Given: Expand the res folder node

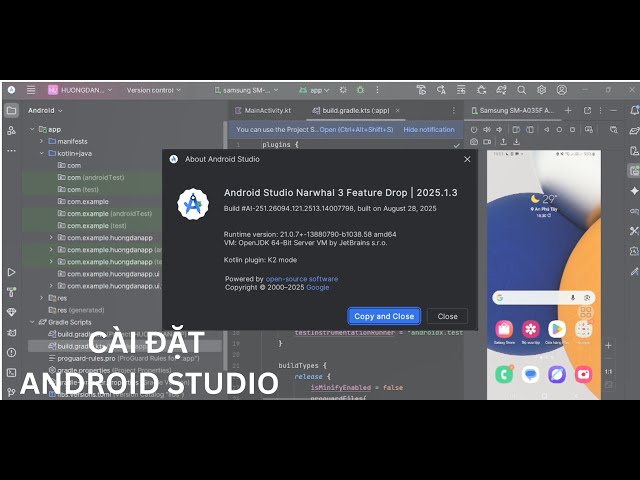Looking at the screenshot, I should tap(41, 298).
